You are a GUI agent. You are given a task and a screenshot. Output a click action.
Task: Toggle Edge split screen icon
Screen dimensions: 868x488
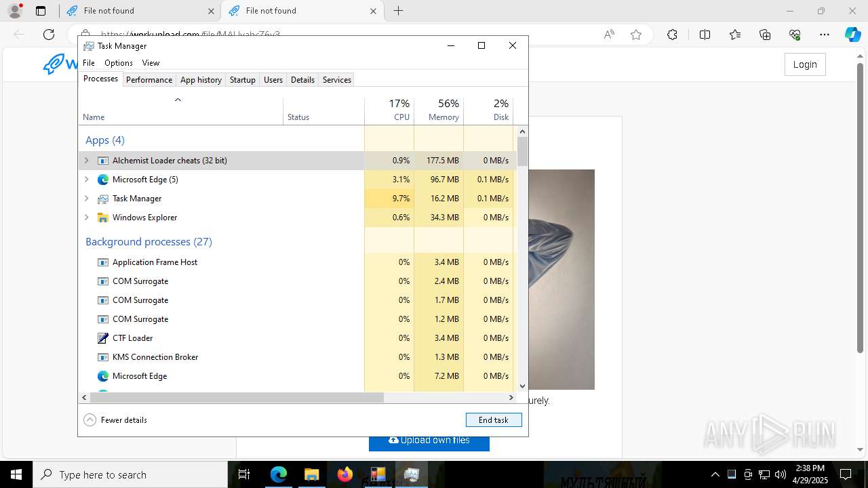[705, 35]
